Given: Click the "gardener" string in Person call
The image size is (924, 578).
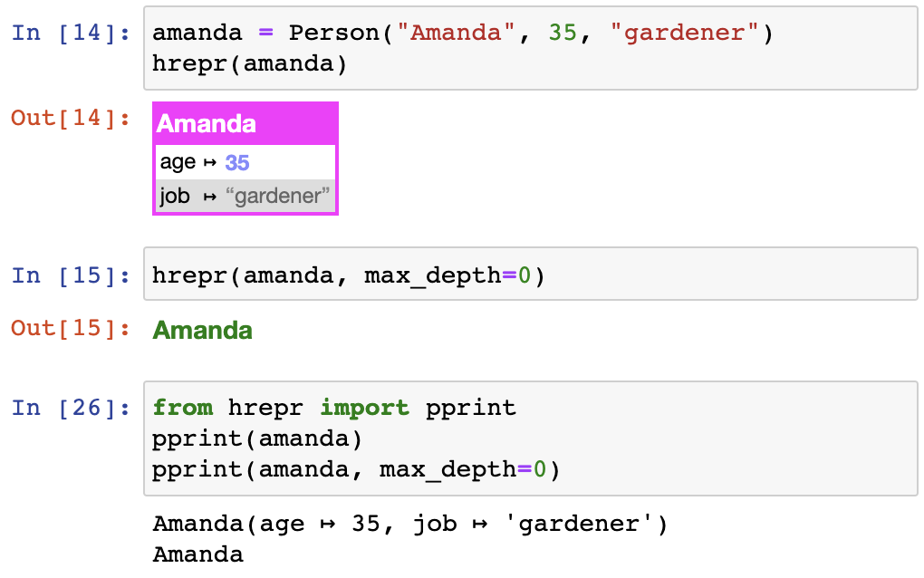Looking at the screenshot, I should click(x=685, y=33).
